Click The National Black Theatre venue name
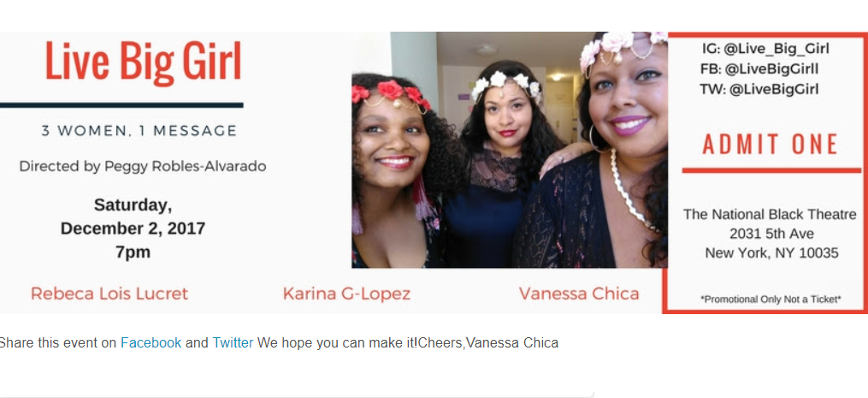868x398 pixels. pos(770,214)
